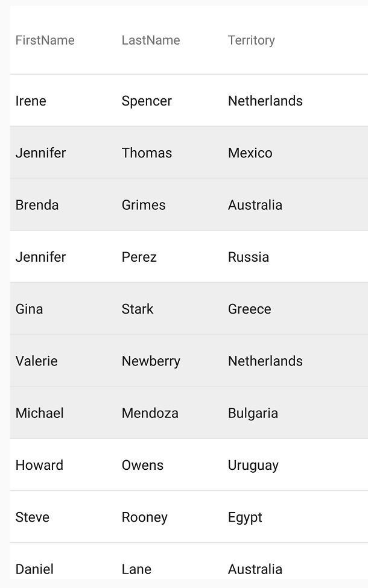Click the first name Irene
The height and width of the screenshot is (588, 368).
31,101
